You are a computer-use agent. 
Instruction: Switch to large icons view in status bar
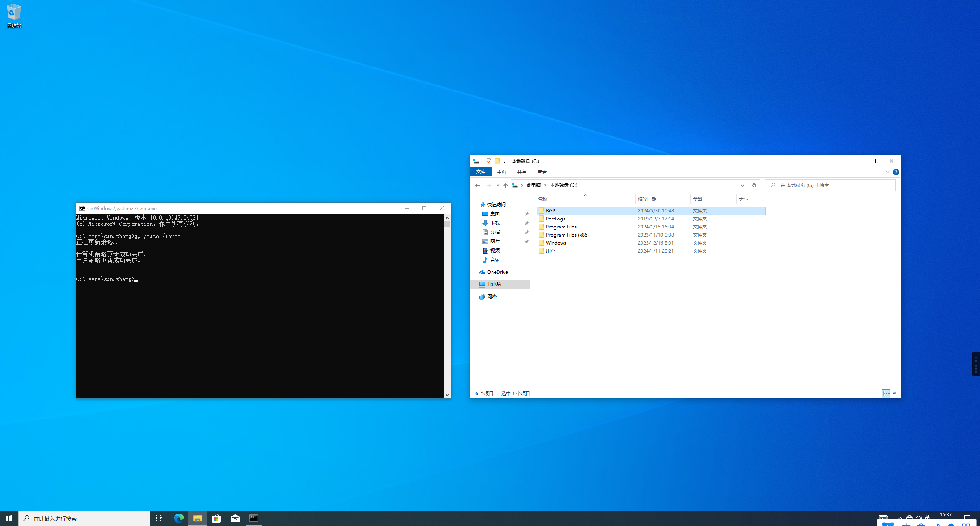click(x=894, y=393)
